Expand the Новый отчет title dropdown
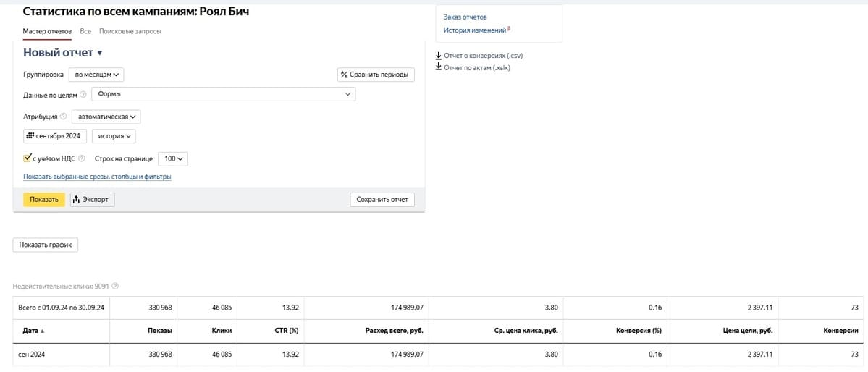The image size is (868, 372). 62,53
